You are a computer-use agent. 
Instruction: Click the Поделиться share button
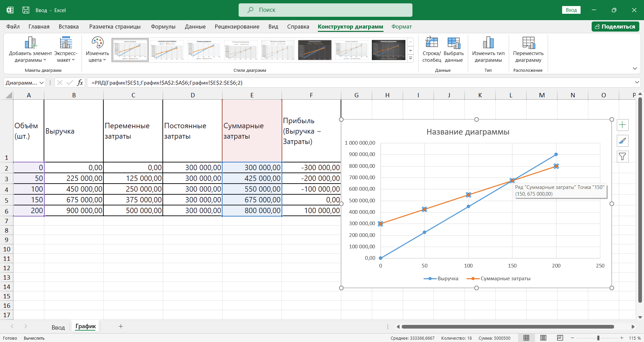pyautogui.click(x=615, y=27)
